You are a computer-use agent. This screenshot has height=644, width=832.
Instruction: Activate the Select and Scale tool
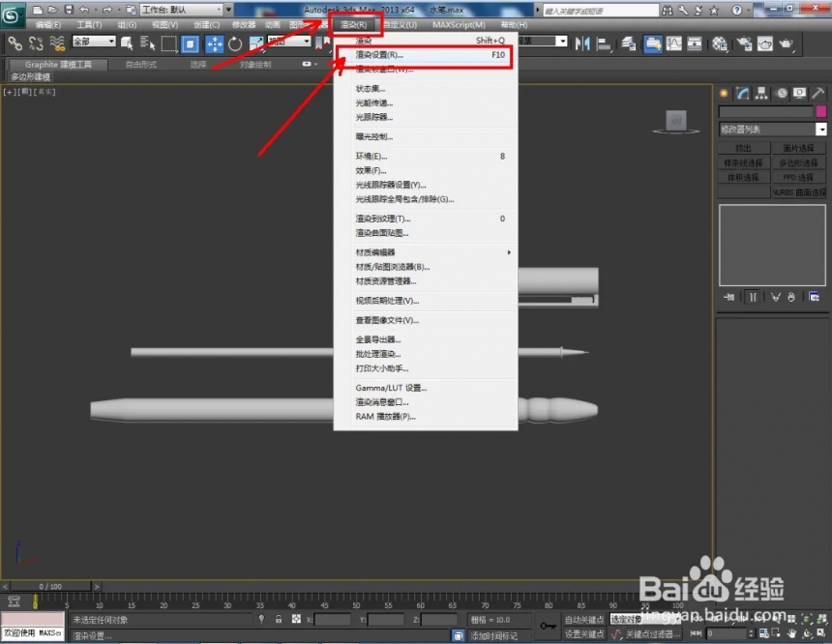tap(255, 44)
